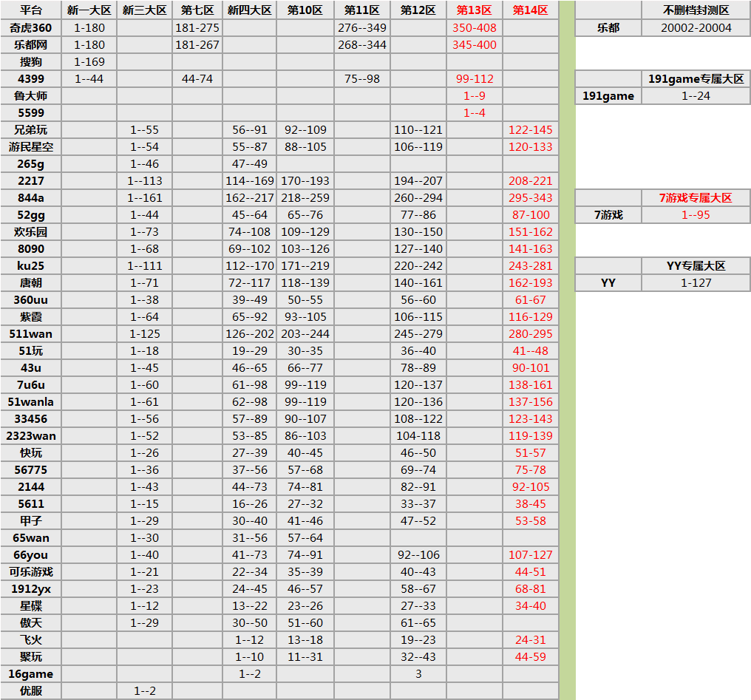Click the 平台 column header
The width and height of the screenshot is (751, 700).
pyautogui.click(x=30, y=10)
